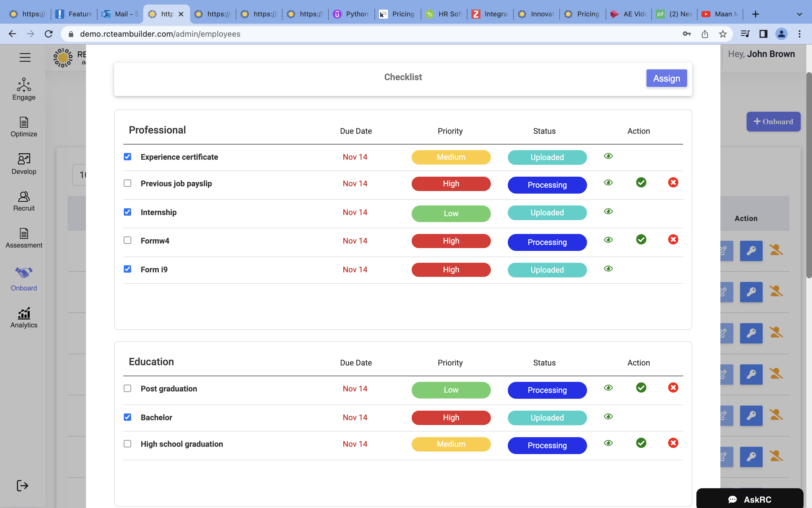Click the Processing status badge for Formw4
Image resolution: width=812 pixels, height=508 pixels.
(x=547, y=242)
